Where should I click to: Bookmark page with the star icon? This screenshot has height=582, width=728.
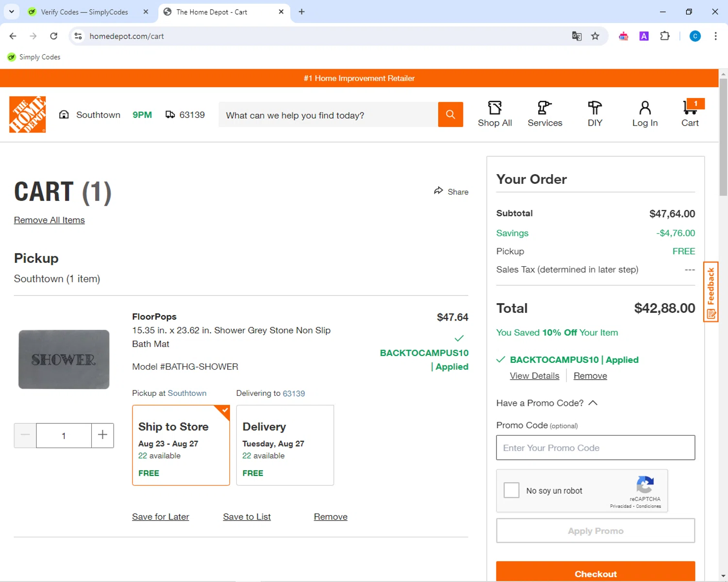(595, 36)
